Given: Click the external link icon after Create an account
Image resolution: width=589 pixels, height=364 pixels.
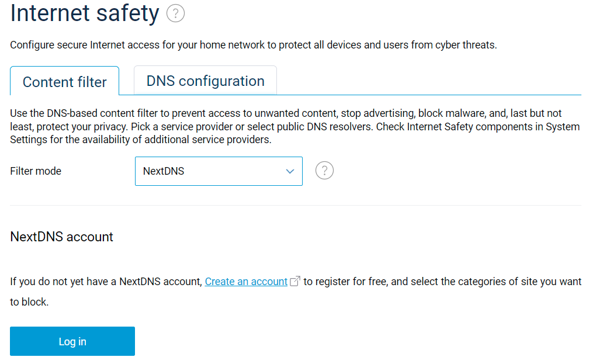Looking at the screenshot, I should (295, 281).
